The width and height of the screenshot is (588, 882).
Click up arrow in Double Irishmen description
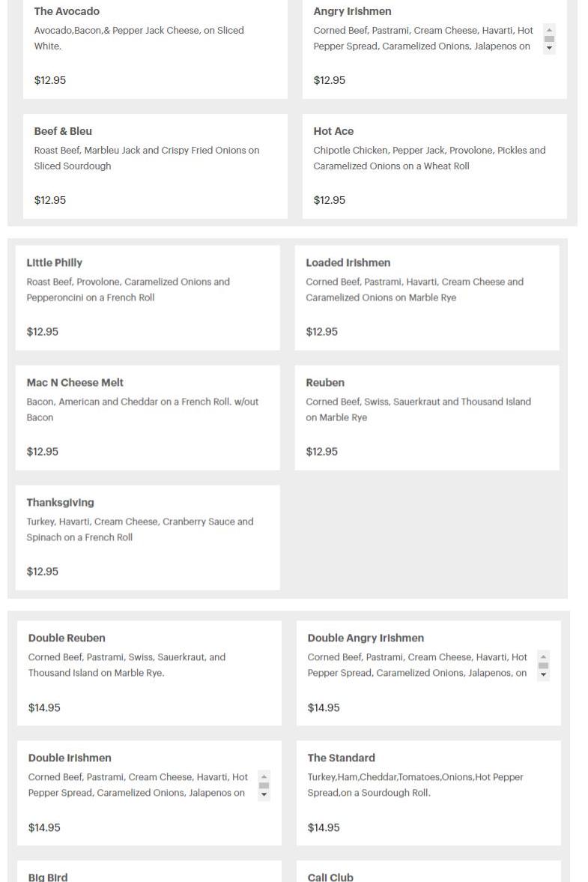(264, 776)
